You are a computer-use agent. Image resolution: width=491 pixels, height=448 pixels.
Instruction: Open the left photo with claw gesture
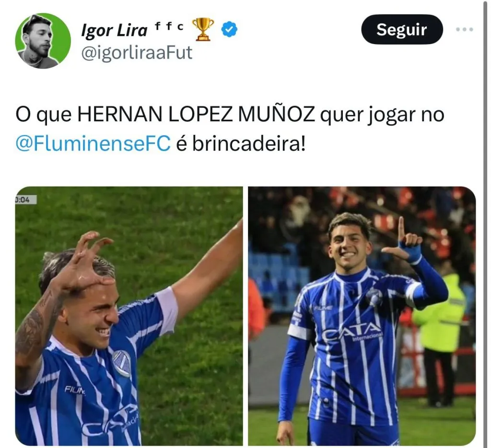coord(129,316)
